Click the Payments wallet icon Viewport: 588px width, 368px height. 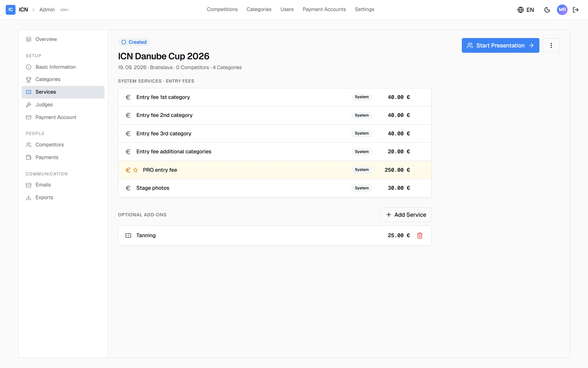click(x=29, y=157)
